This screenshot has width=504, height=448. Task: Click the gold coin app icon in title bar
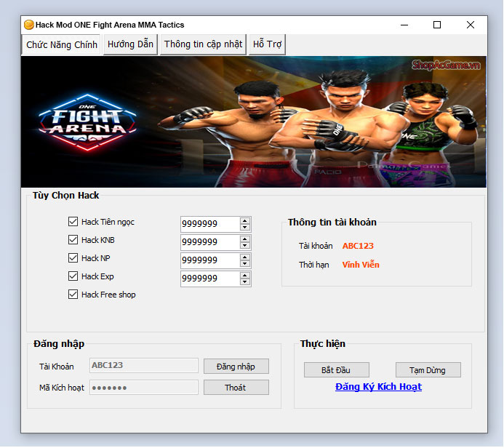28,25
